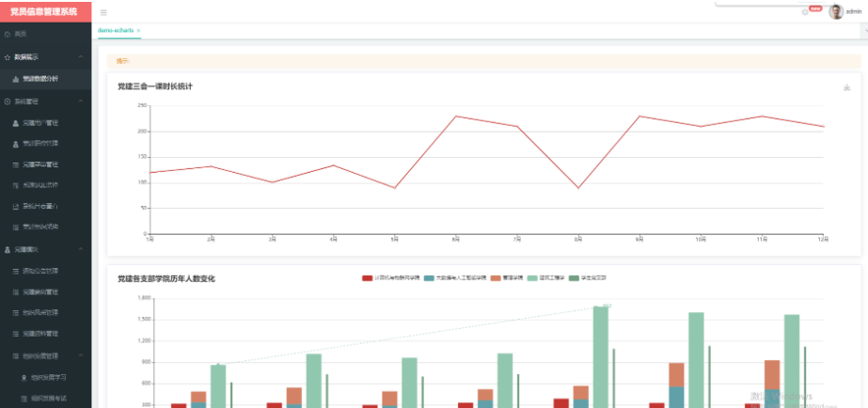Click the 党员信息管理系统 logo title
The width and height of the screenshot is (868, 408).
[x=45, y=11]
